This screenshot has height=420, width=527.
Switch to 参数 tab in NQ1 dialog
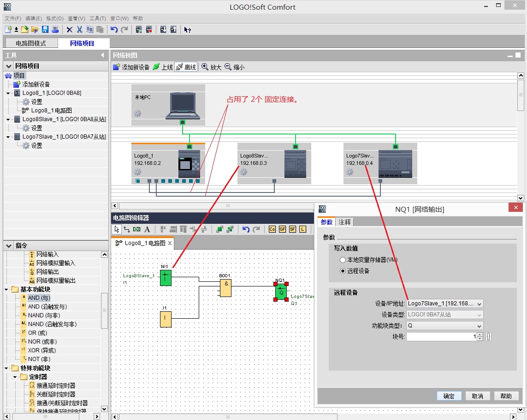click(326, 222)
